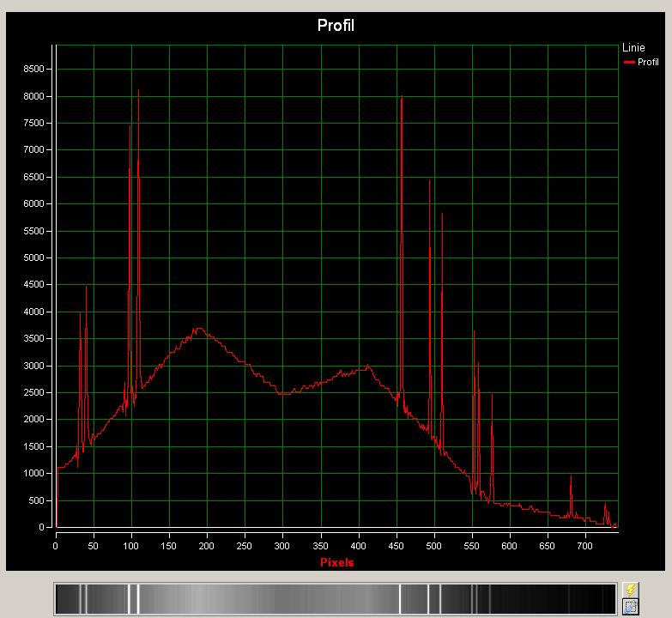
Task: Click the tallest peak near pixel 110
Action: (138, 91)
